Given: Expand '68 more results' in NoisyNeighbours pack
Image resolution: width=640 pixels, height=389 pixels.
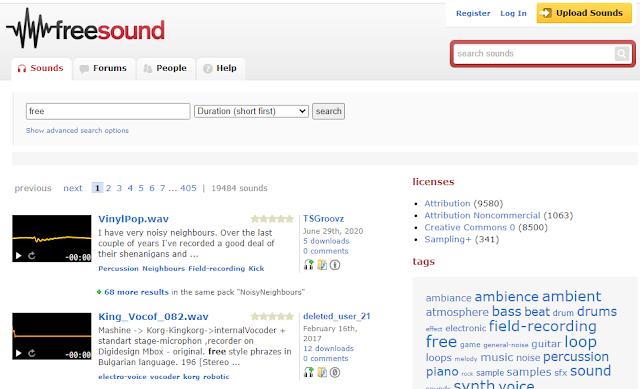Looking at the screenshot, I should click(x=136, y=292).
